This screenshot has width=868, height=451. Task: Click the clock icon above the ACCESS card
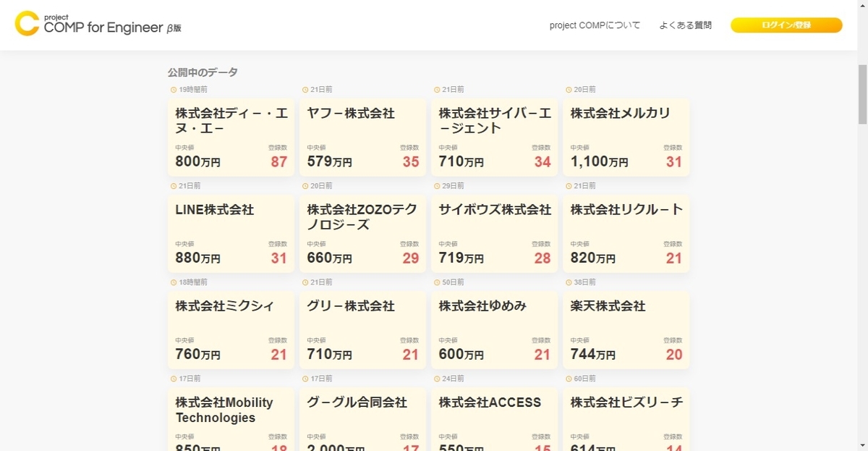(437, 379)
